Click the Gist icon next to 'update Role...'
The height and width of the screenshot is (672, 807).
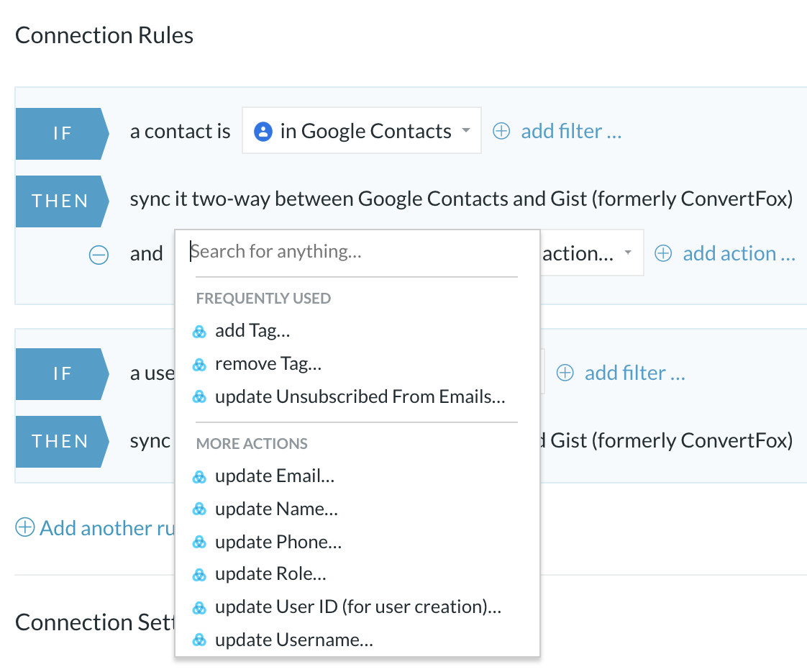click(x=199, y=575)
